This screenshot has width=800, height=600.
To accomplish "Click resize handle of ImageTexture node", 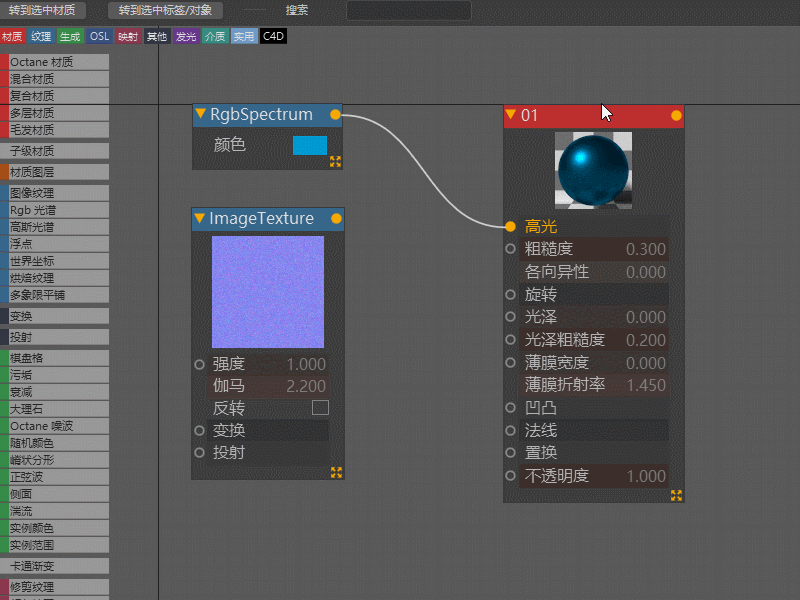I will pyautogui.click(x=336, y=472).
